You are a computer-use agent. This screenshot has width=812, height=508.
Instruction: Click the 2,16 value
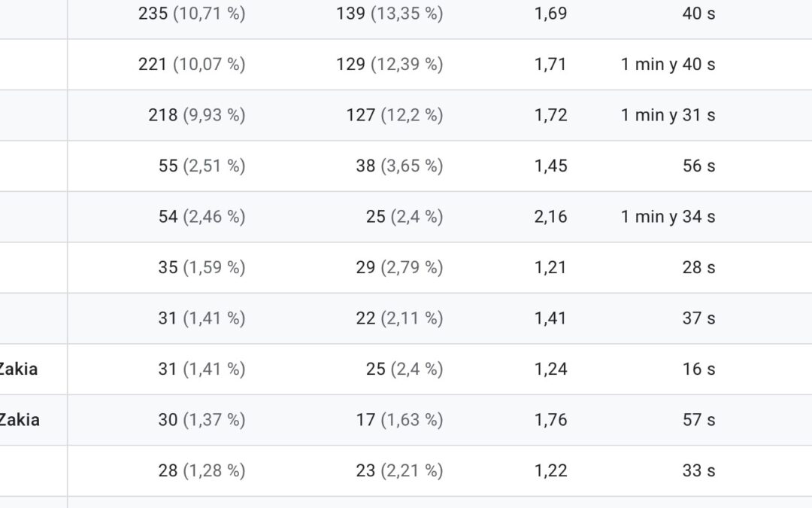coord(550,217)
